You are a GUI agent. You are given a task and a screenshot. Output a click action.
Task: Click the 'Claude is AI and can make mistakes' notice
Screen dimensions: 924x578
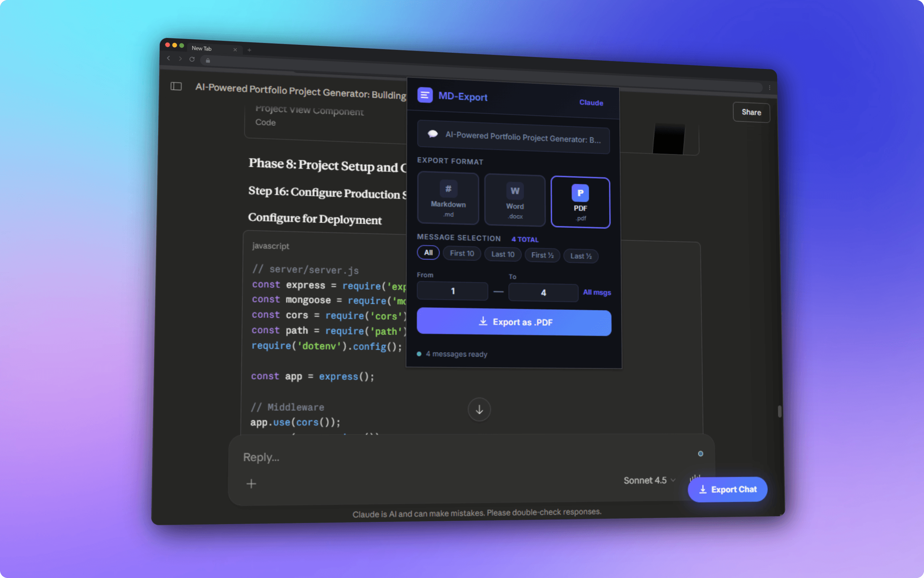click(476, 513)
